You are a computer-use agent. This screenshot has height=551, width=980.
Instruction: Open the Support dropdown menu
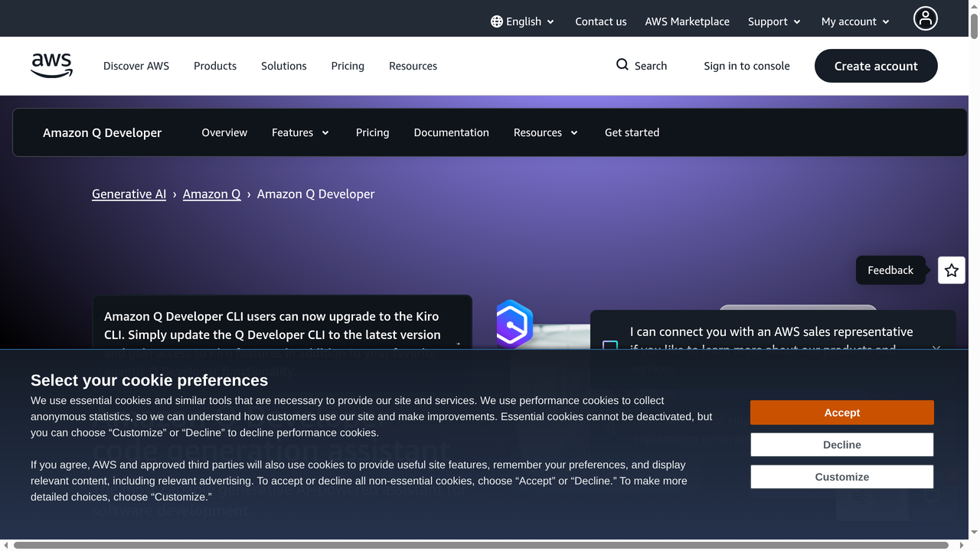point(774,21)
